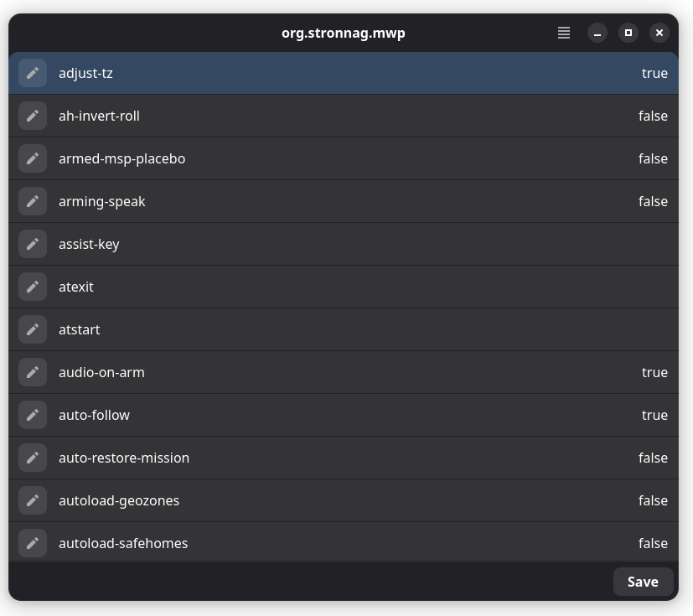Select the auto-follow row label
The height and width of the screenshot is (616, 693).
[94, 416]
